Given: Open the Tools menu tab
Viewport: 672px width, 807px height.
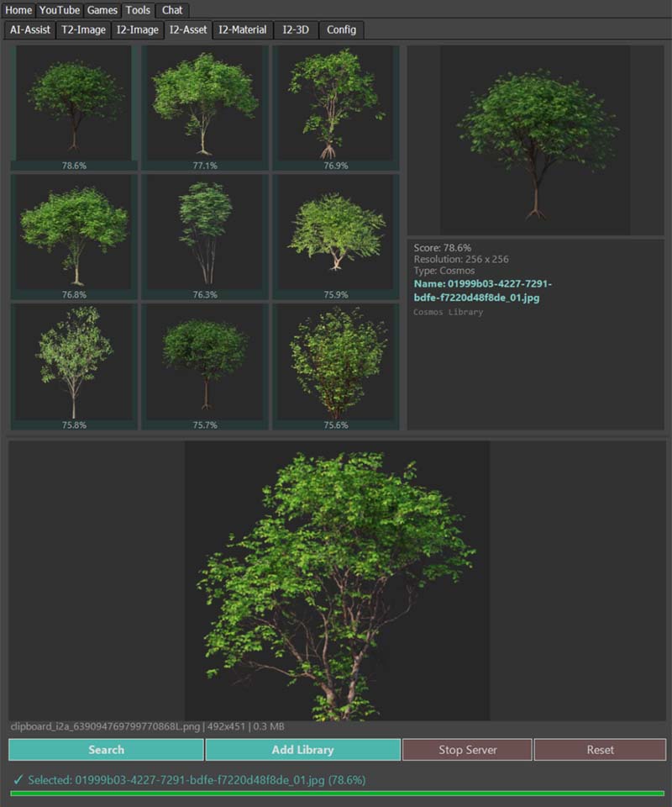Looking at the screenshot, I should (x=137, y=10).
